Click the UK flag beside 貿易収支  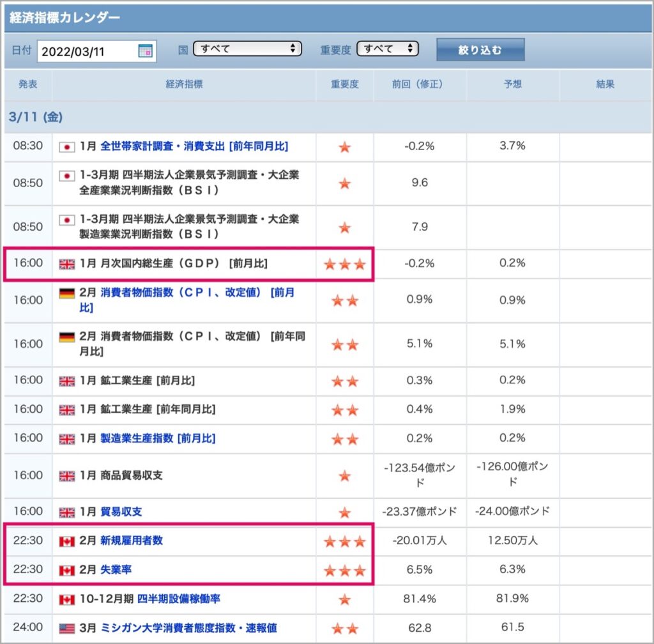coord(66,512)
